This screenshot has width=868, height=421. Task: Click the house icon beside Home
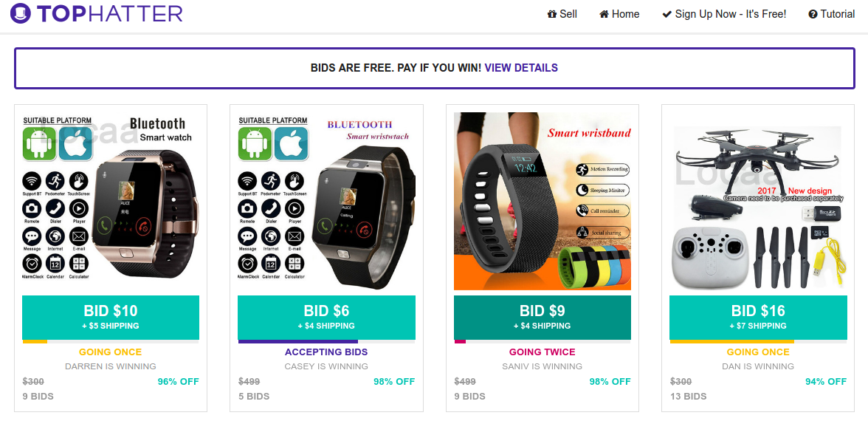pos(604,15)
